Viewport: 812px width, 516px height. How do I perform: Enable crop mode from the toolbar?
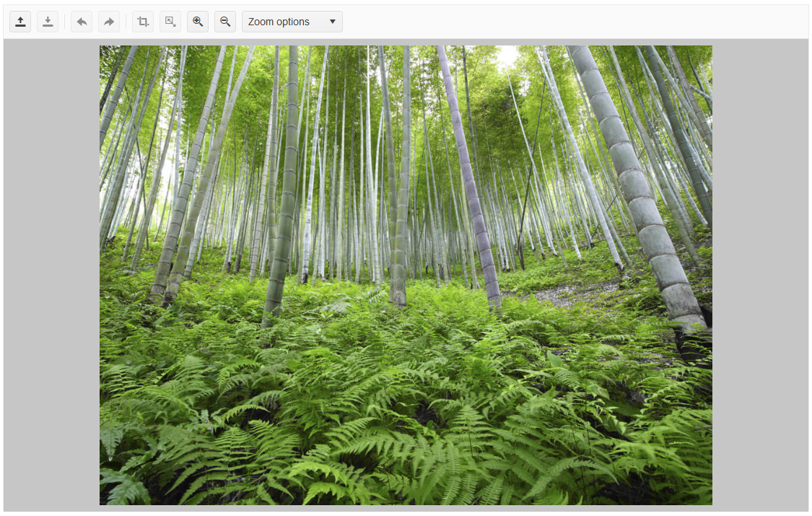pyautogui.click(x=141, y=21)
